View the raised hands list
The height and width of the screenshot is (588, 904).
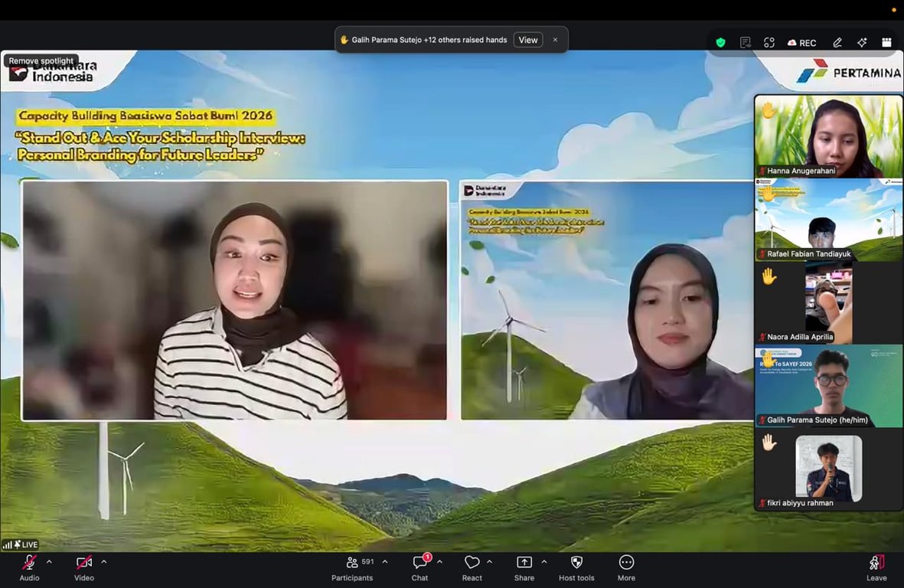click(x=528, y=40)
